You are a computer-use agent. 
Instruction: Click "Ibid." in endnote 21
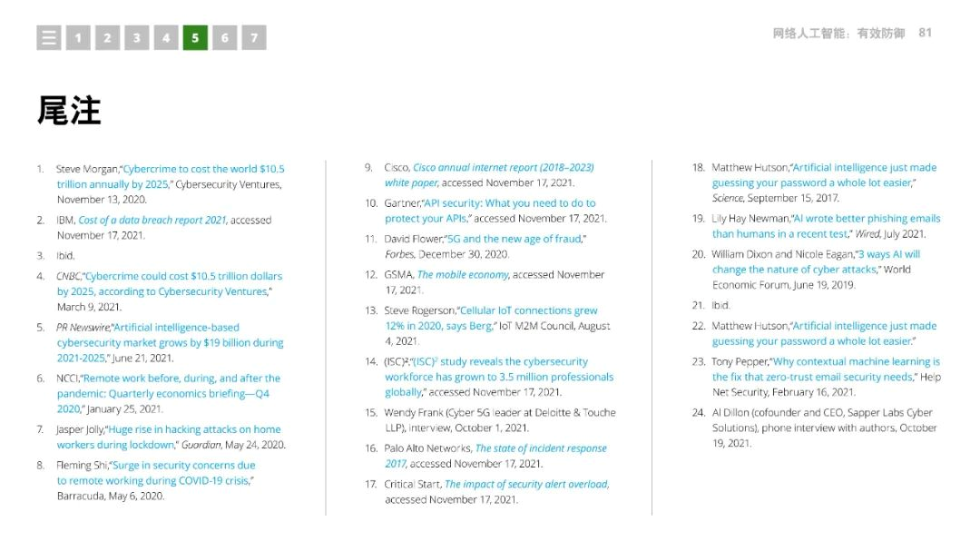coord(720,305)
